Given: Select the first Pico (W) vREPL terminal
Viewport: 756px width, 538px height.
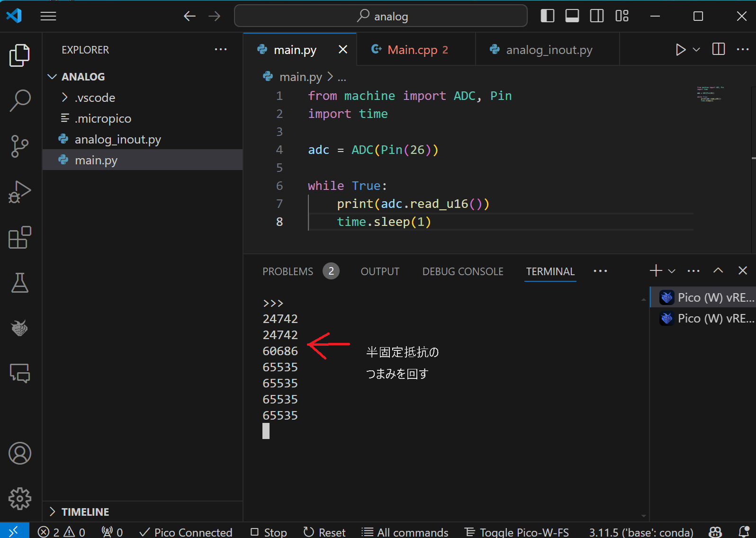Looking at the screenshot, I should (703, 297).
